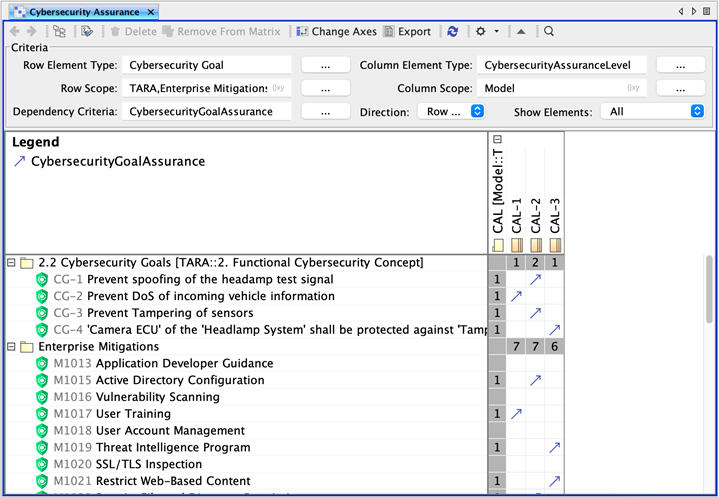Click the containment tree select icon
This screenshot has height=497, width=719.
59,31
